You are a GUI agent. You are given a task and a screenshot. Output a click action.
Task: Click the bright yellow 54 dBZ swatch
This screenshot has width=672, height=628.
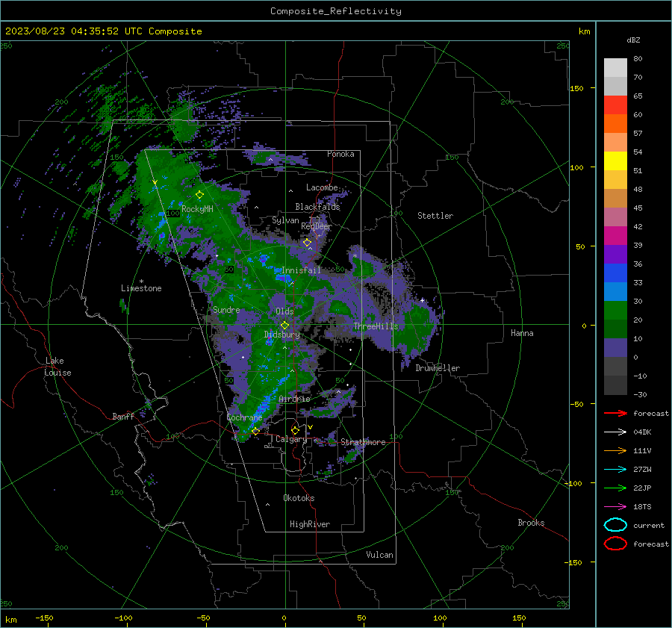point(615,161)
